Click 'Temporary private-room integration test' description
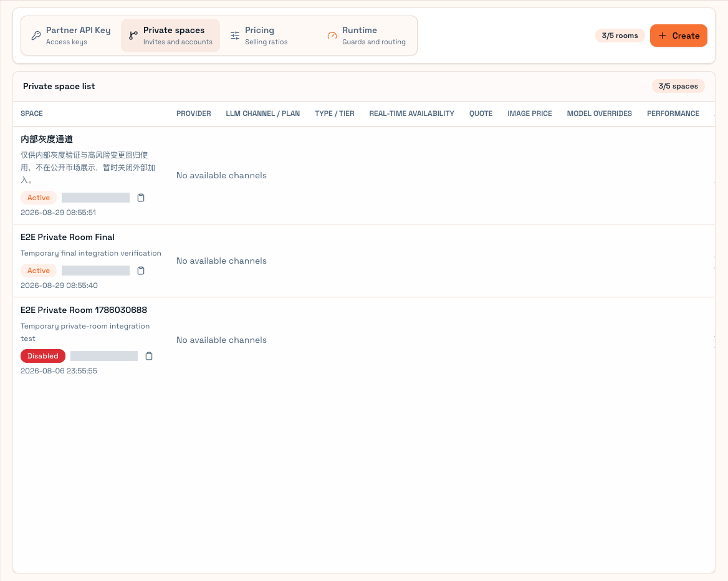 click(x=85, y=332)
